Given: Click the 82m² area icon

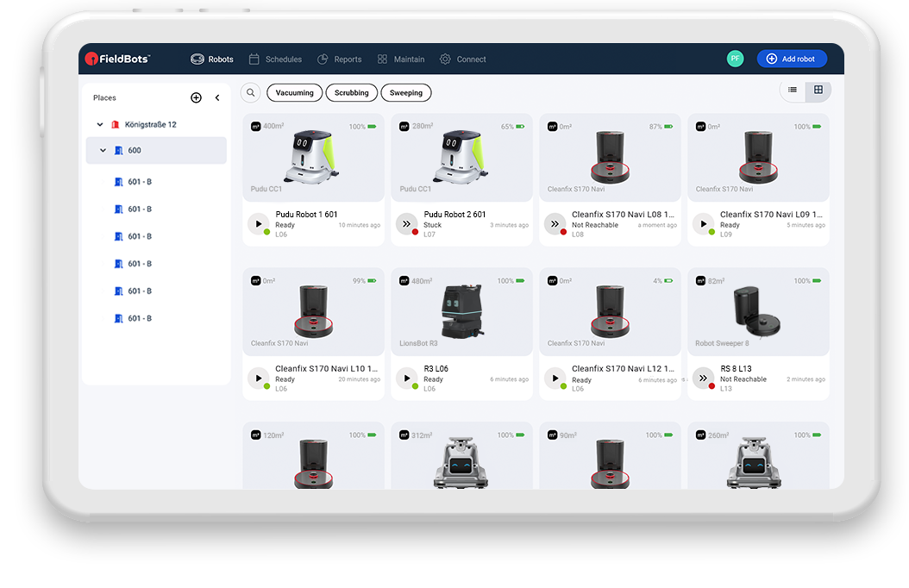Looking at the screenshot, I should pyautogui.click(x=701, y=281).
